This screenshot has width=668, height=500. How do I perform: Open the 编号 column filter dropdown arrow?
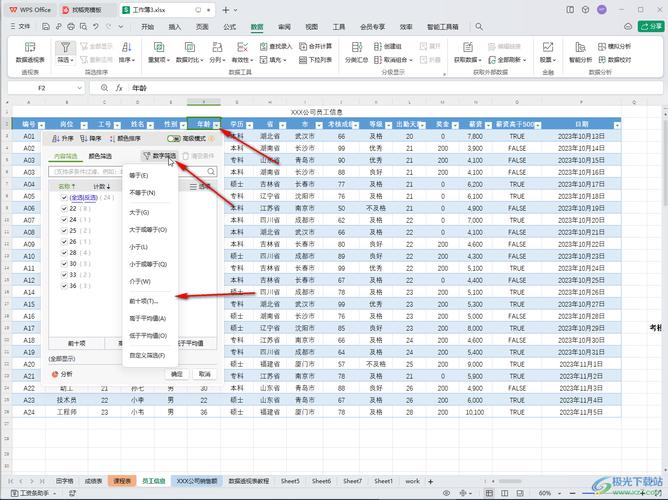(x=41, y=125)
